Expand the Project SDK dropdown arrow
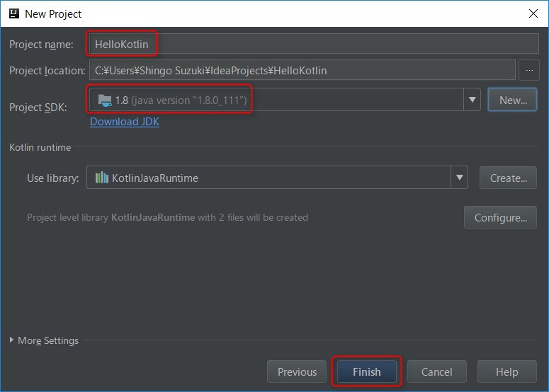Screen dimensions: 549x392 pyautogui.click(x=472, y=100)
